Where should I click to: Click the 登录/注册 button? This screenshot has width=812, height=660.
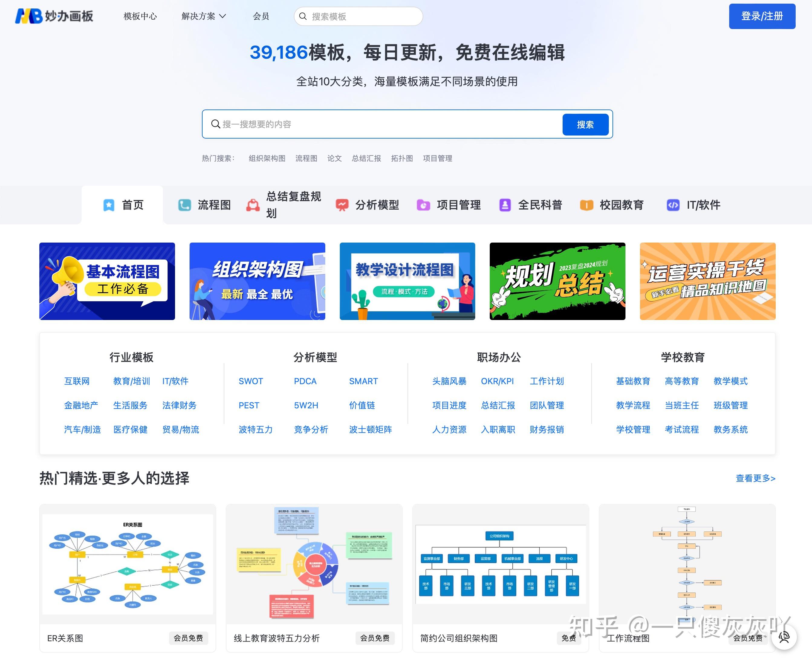[x=762, y=16]
